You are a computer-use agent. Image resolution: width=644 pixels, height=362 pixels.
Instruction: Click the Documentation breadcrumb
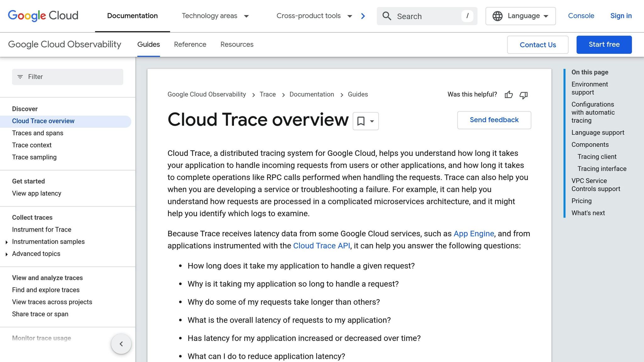click(312, 95)
